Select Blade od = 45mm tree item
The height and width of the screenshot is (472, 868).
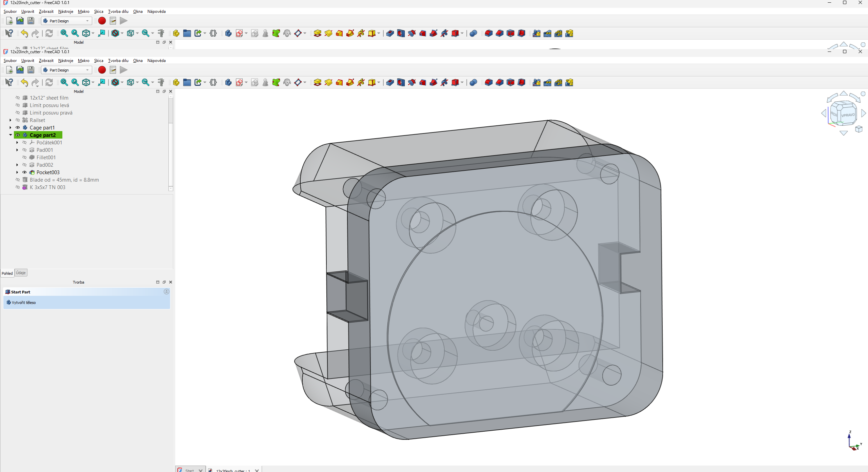point(64,180)
